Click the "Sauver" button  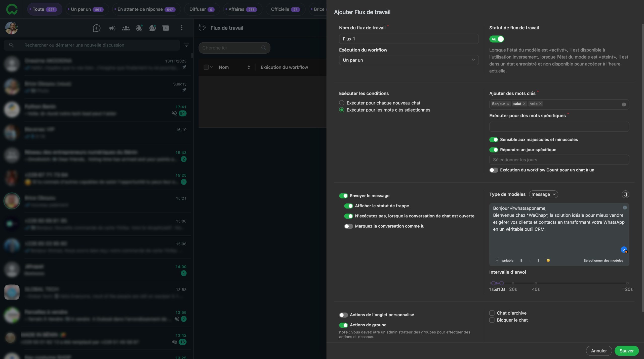(626, 351)
